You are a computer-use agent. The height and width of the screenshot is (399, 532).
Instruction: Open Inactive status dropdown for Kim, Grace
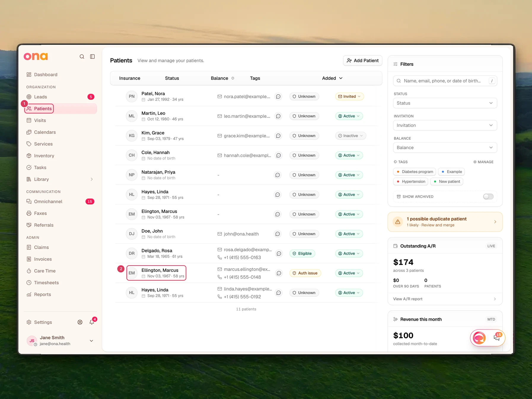tap(351, 136)
